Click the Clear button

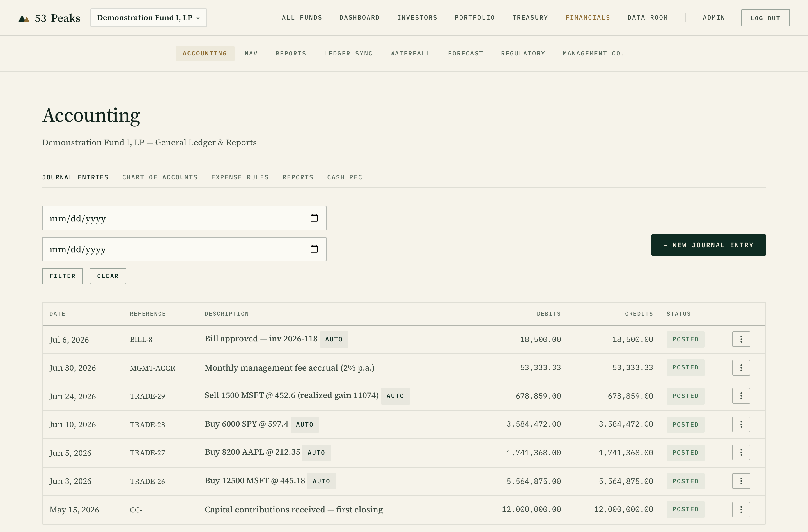(x=108, y=276)
